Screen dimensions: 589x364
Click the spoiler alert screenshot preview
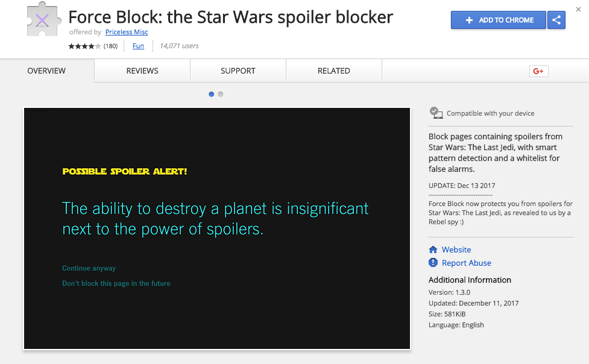tap(217, 228)
